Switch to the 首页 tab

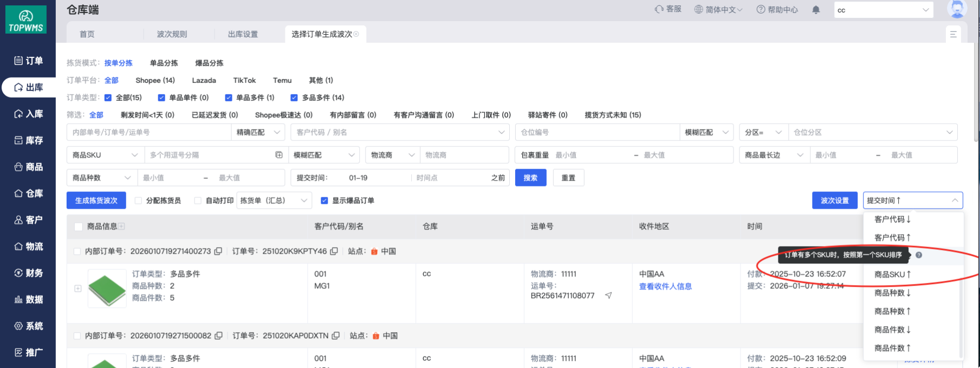coord(87,34)
